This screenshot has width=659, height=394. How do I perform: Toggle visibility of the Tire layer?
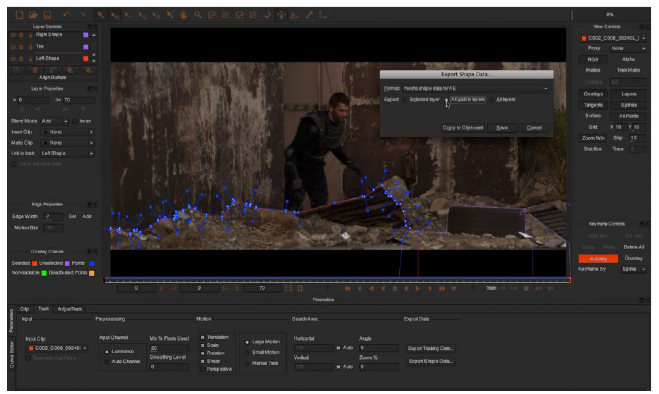pyautogui.click(x=13, y=47)
